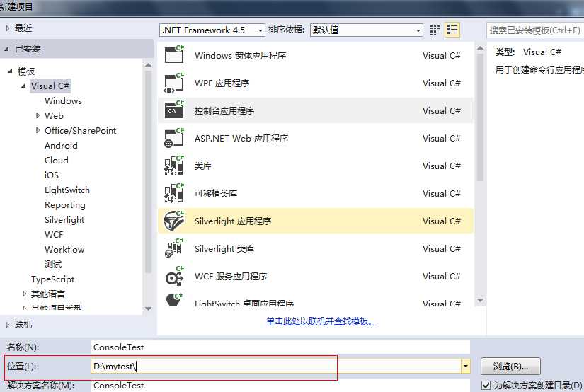The height and width of the screenshot is (392, 584).
Task: Expand the 最近 (Recent) section
Action: [8, 28]
